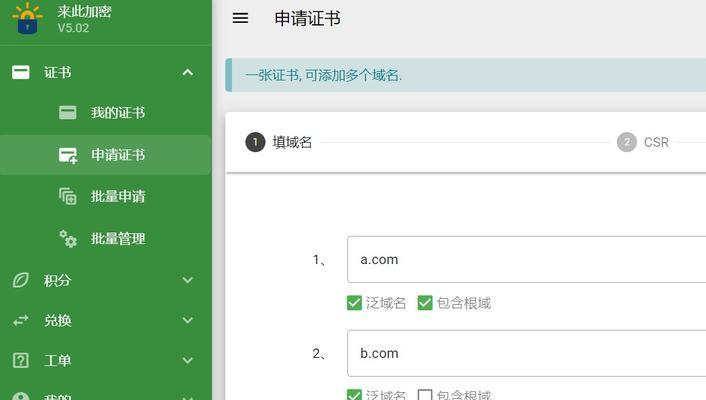Click the 积分 leaf icon
This screenshot has height=400, width=706.
tap(21, 280)
